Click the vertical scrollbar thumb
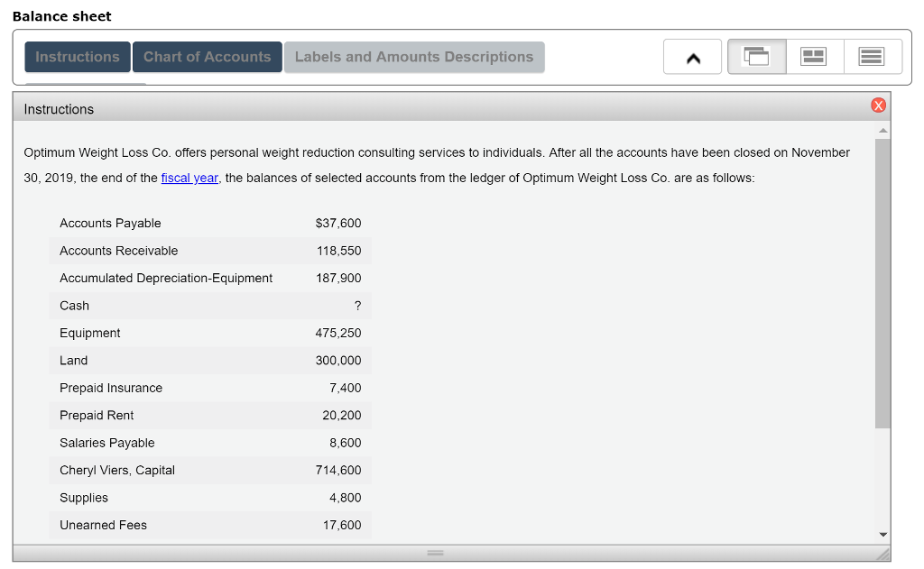Screen dimensions: 924x569 tap(882, 284)
